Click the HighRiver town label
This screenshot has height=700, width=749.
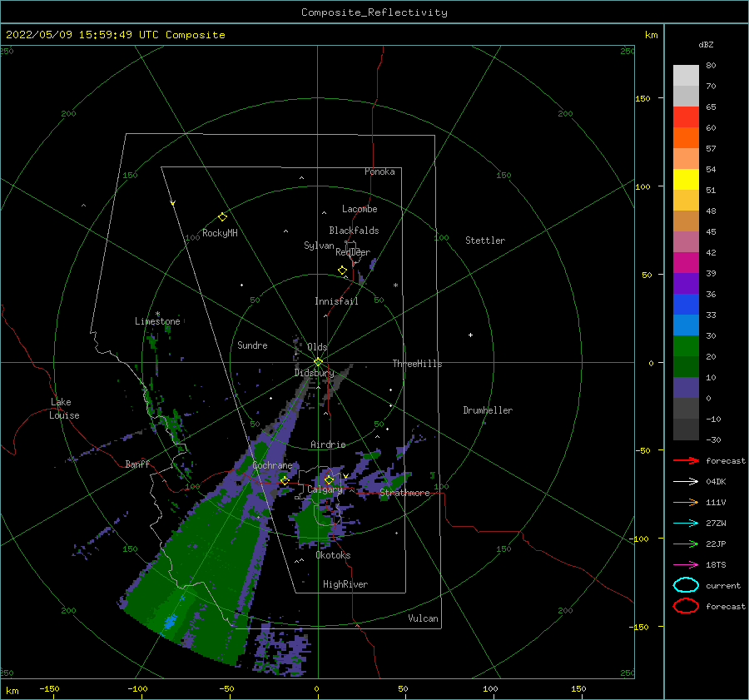tap(345, 584)
